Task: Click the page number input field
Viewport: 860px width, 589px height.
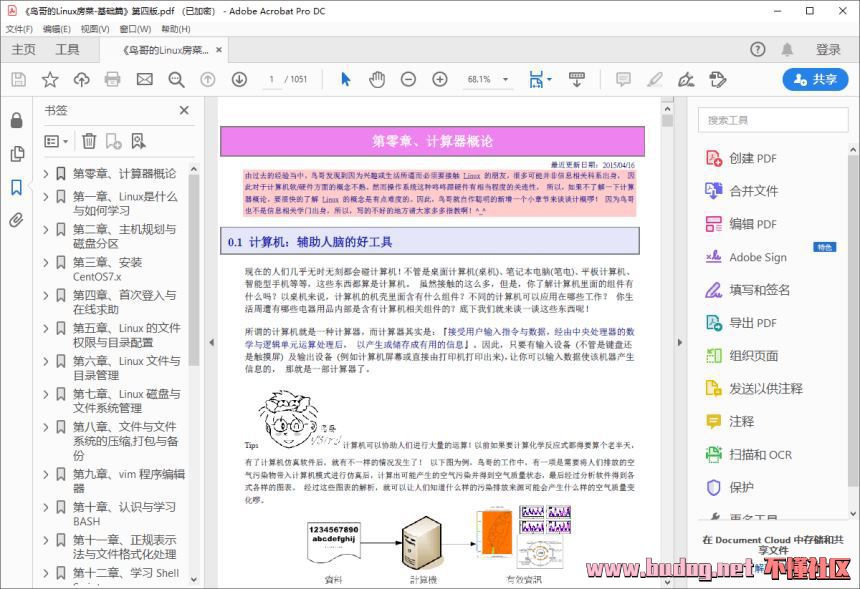Action: [271, 80]
